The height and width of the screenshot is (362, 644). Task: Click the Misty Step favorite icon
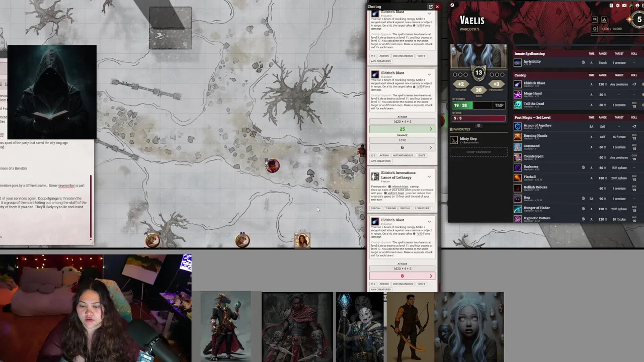coord(454,140)
